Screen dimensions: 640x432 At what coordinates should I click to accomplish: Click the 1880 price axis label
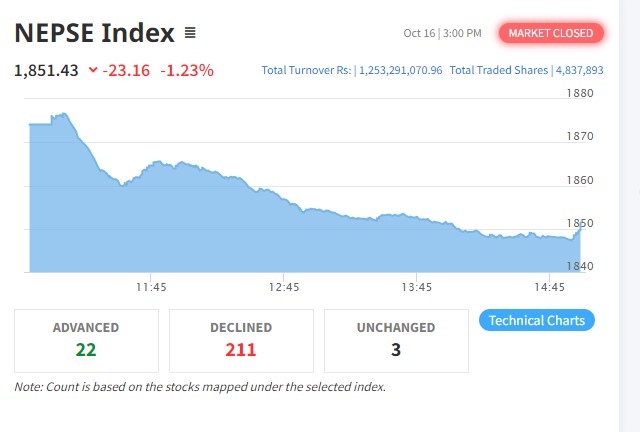[x=581, y=94]
